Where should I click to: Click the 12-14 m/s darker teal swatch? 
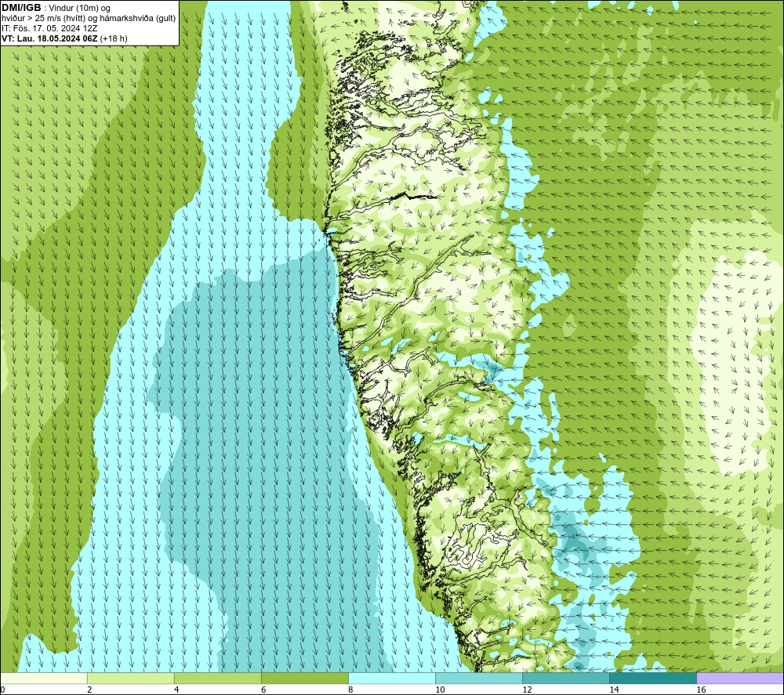(565, 678)
